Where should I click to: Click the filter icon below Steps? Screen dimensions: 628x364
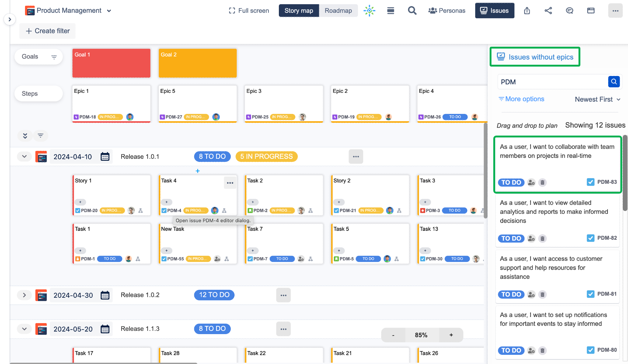41,136
